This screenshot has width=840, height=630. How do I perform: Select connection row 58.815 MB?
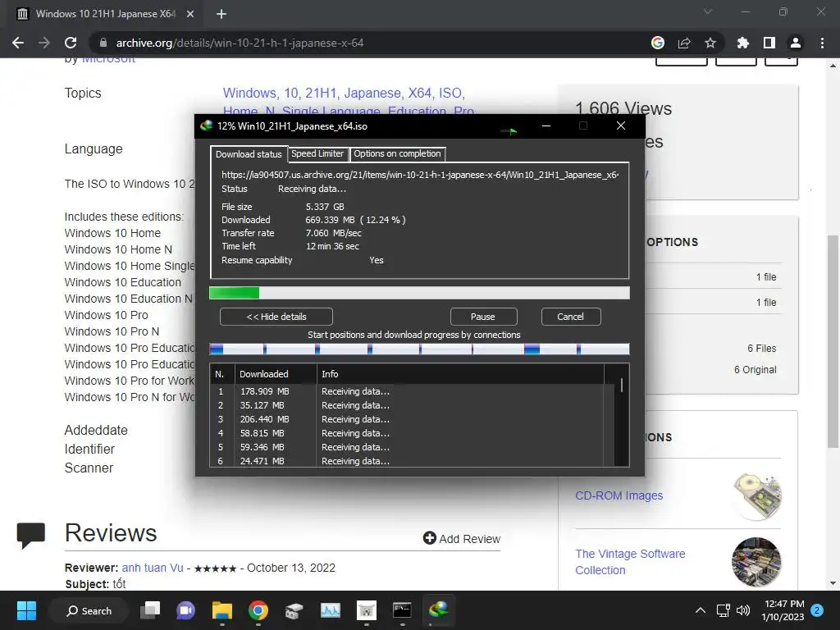(412, 433)
